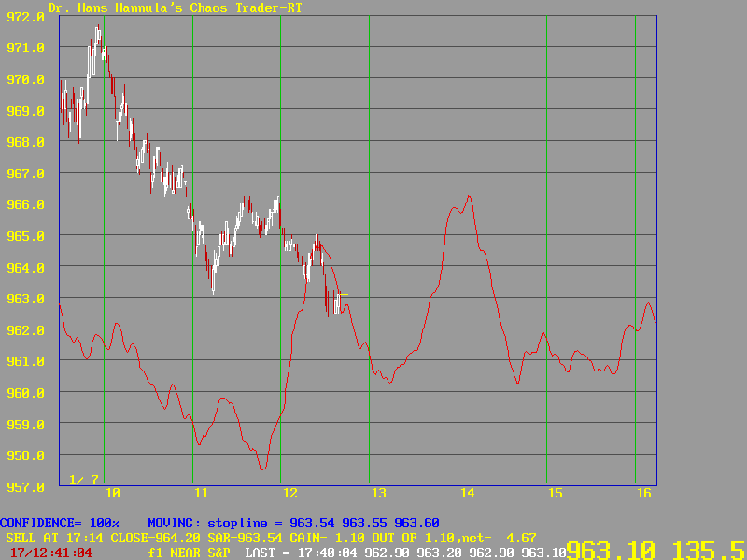Click the 957.0 price axis label

(x=25, y=487)
